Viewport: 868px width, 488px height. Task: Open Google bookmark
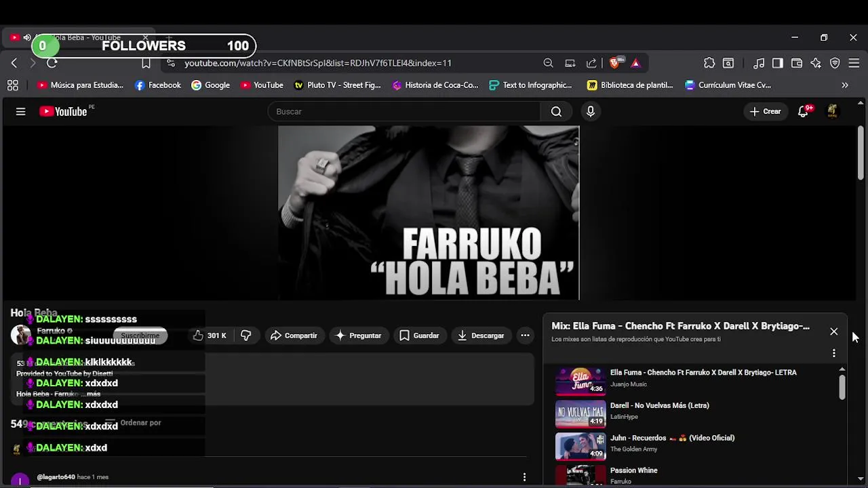click(x=210, y=85)
